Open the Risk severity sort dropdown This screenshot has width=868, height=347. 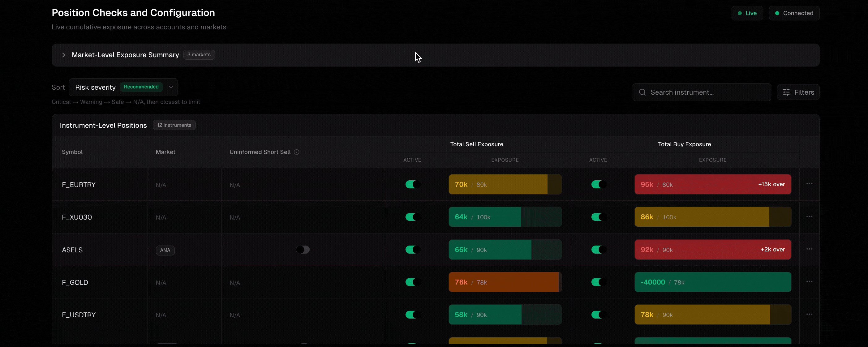coord(123,87)
